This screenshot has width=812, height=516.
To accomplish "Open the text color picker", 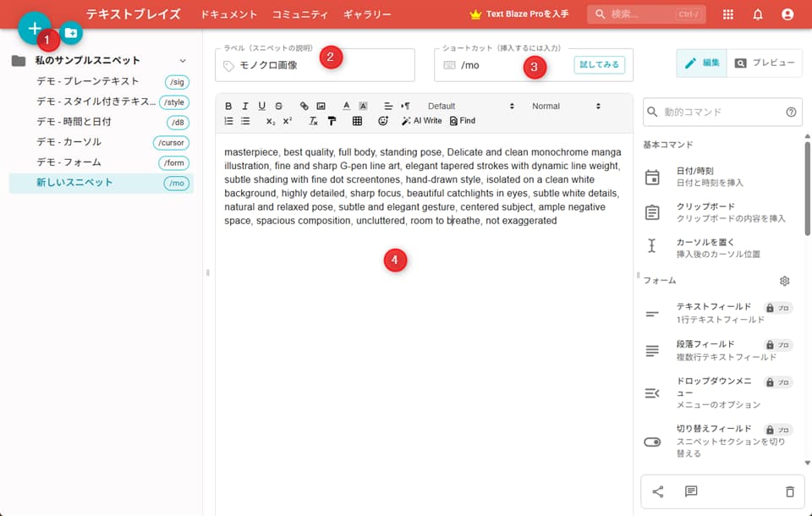I will (x=347, y=106).
